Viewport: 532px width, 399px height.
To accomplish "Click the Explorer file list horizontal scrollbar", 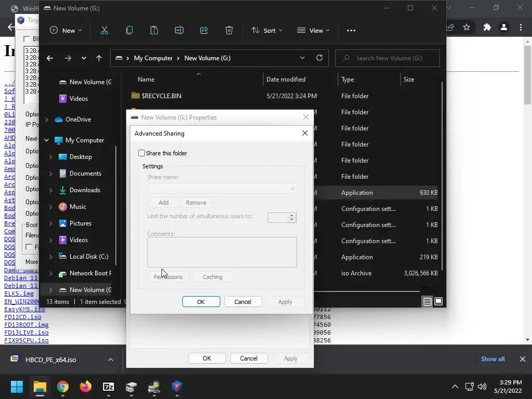I will click(x=366, y=291).
